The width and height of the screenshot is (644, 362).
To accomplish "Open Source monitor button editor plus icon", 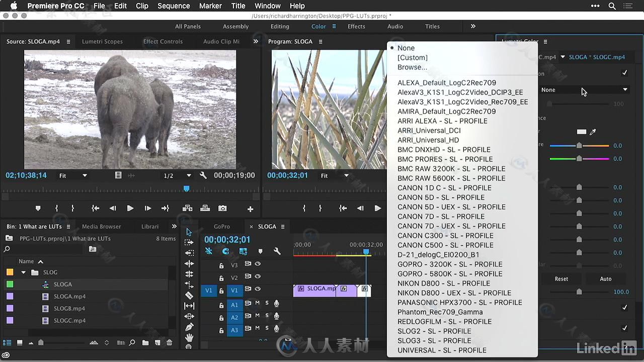I will click(250, 209).
